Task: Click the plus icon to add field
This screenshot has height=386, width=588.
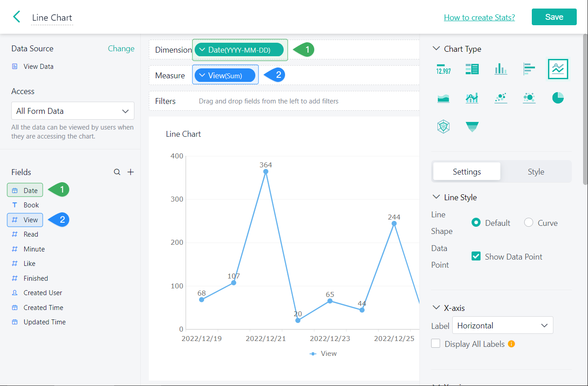Action: pyautogui.click(x=131, y=172)
